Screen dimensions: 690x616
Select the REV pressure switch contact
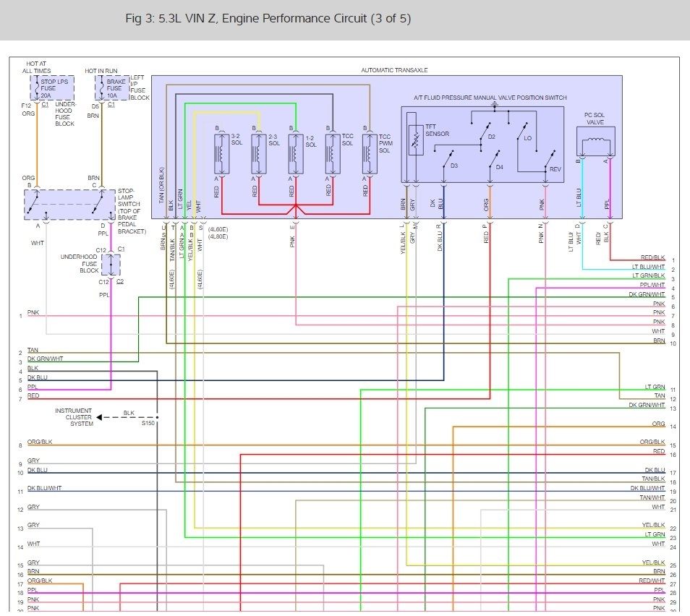point(550,158)
